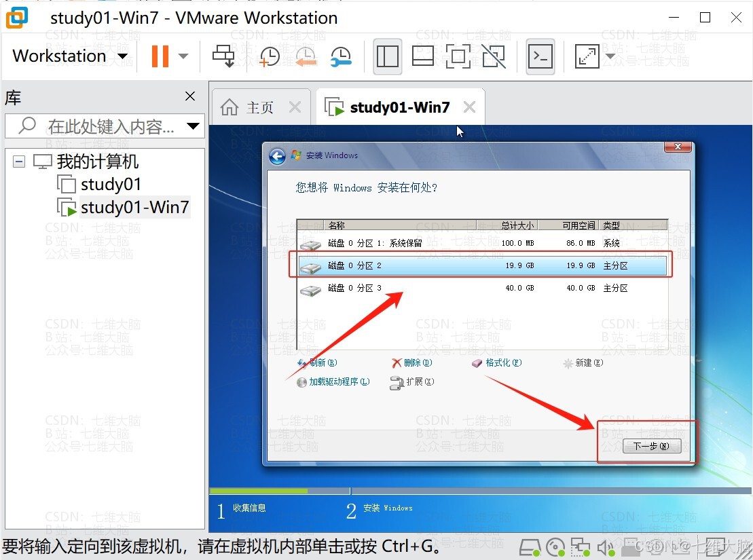This screenshot has height=560, width=753.
Task: Click the 扩展(X) extend link
Action: [412, 381]
